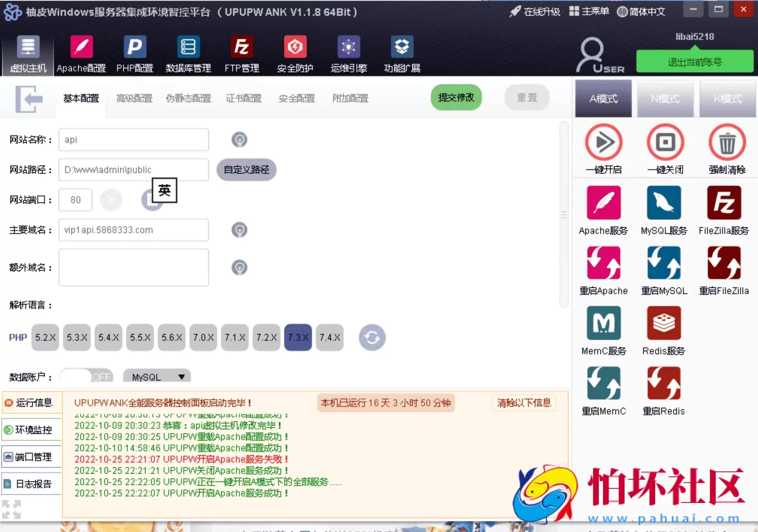Restart Apache using the 重启Apache icon
This screenshot has width=758, height=532.
click(x=603, y=263)
